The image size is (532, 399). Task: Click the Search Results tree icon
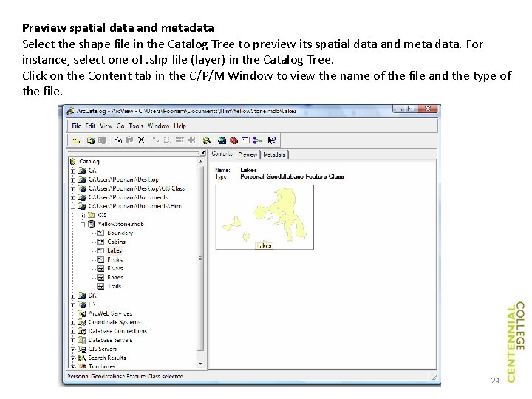click(82, 358)
